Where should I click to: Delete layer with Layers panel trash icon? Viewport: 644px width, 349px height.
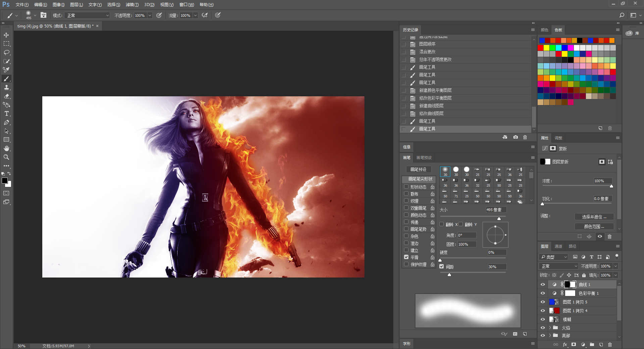(x=610, y=345)
